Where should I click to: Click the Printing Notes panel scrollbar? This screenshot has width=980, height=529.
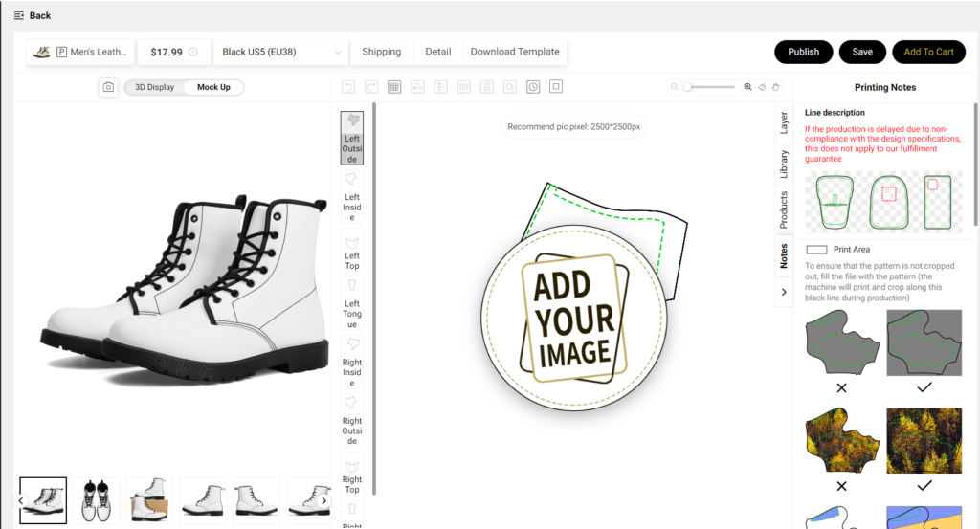[x=975, y=165]
